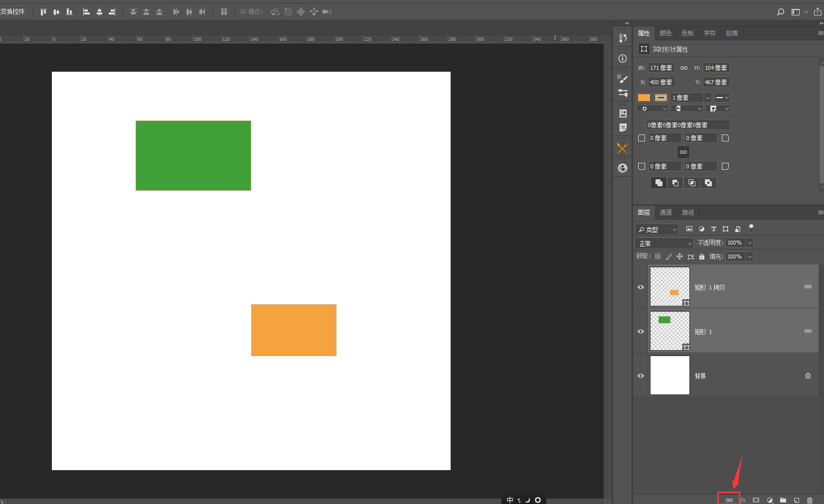Viewport: 824px width, 504px height.
Task: Align left edges of selected layers
Action: (86, 12)
